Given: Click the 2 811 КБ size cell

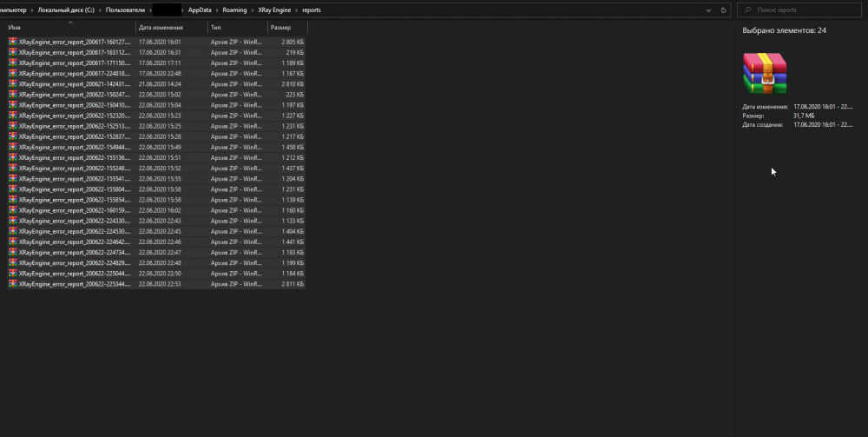Looking at the screenshot, I should coord(293,283).
